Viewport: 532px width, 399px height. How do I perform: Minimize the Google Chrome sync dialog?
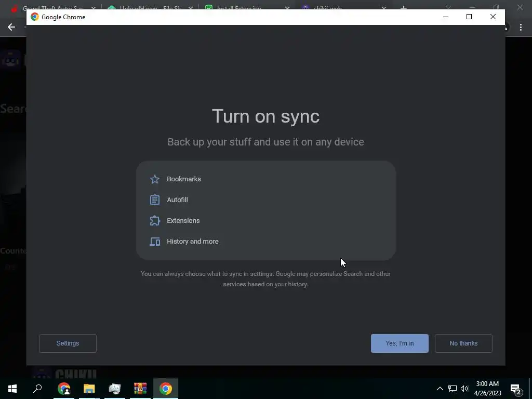pyautogui.click(x=446, y=17)
